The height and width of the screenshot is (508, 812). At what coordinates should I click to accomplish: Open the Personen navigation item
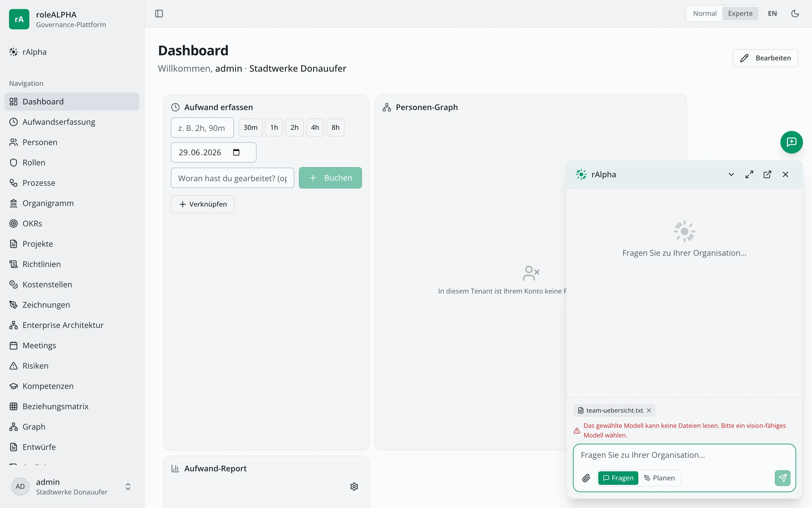click(72, 142)
